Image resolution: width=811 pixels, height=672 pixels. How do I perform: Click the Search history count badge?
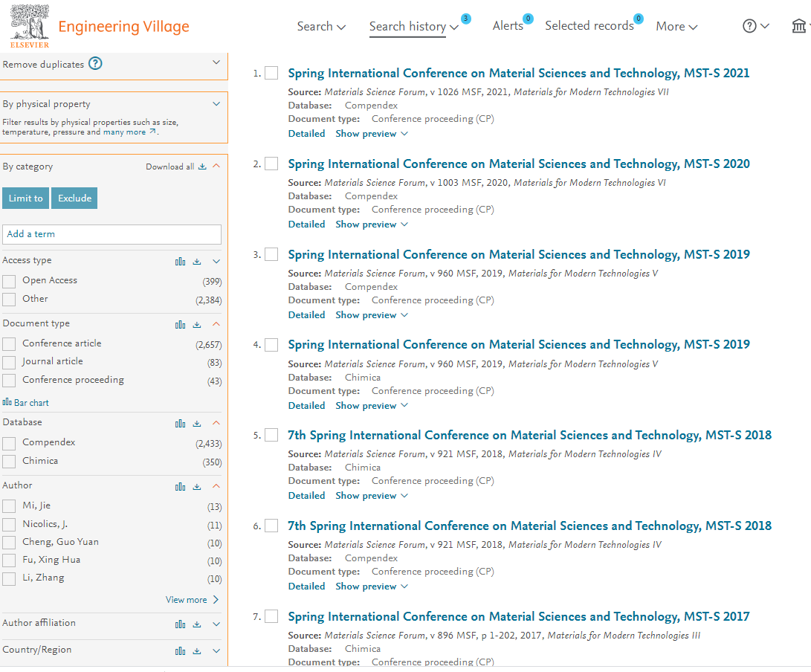coord(465,19)
